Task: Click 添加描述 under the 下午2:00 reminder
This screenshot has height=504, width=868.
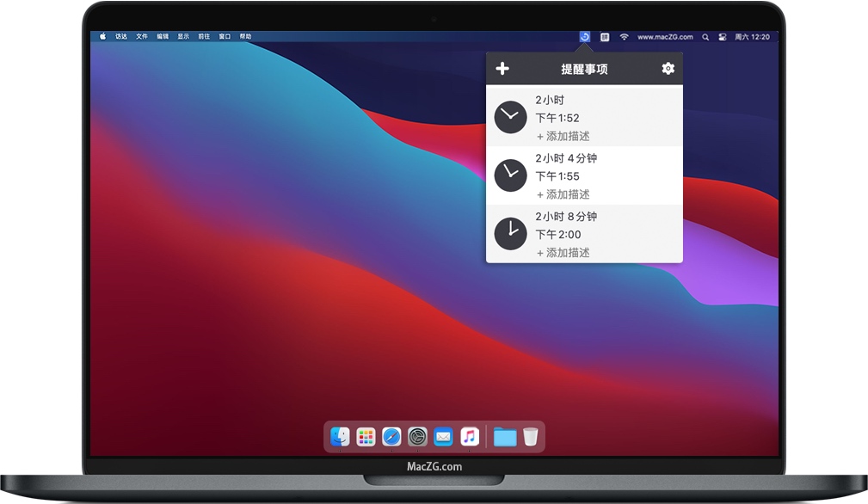Action: tap(563, 253)
